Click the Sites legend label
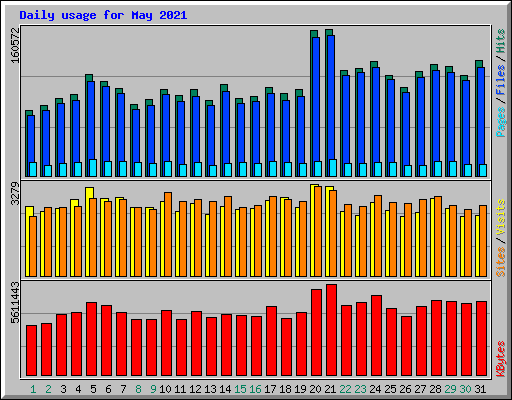 click(x=501, y=262)
